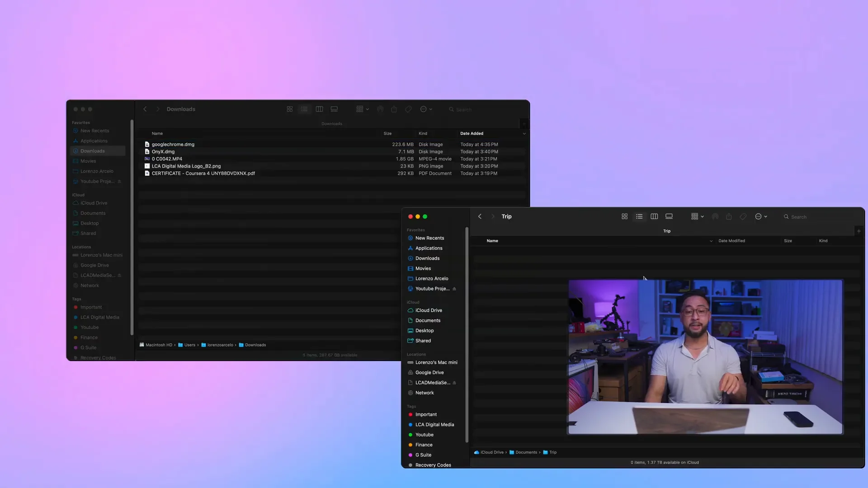Open Desktop in Trip window sidebar
868x488 pixels.
(424, 331)
